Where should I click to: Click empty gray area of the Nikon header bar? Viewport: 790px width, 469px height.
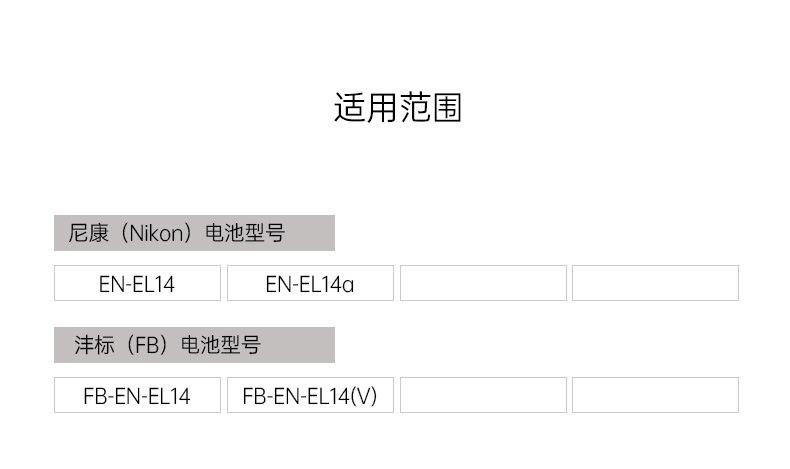point(312,233)
